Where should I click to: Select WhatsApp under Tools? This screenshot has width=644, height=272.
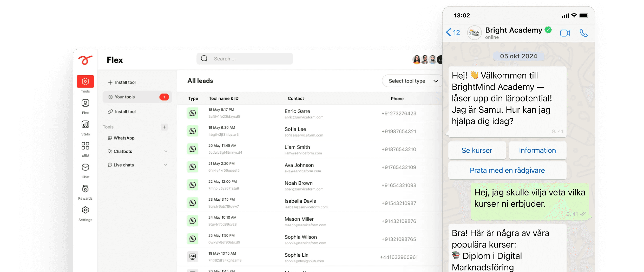[124, 138]
